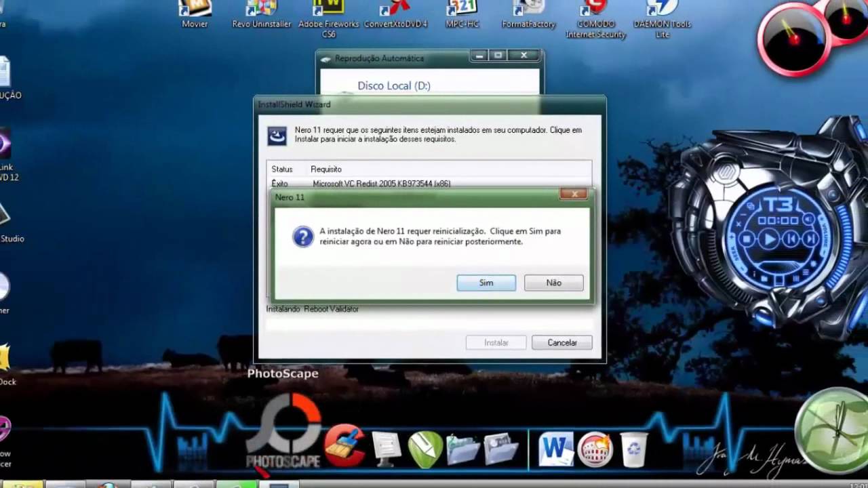The height and width of the screenshot is (488, 868).
Task: Stop playback on T3 player widget
Action: tap(747, 239)
